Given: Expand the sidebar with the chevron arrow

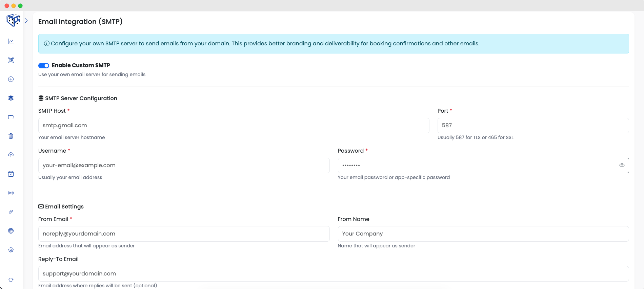Looking at the screenshot, I should point(26,21).
